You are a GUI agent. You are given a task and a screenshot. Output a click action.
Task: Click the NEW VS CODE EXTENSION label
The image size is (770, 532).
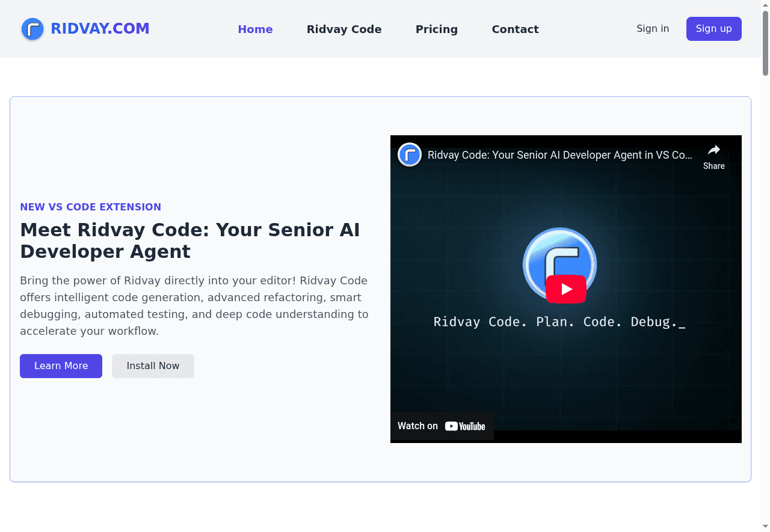(90, 207)
